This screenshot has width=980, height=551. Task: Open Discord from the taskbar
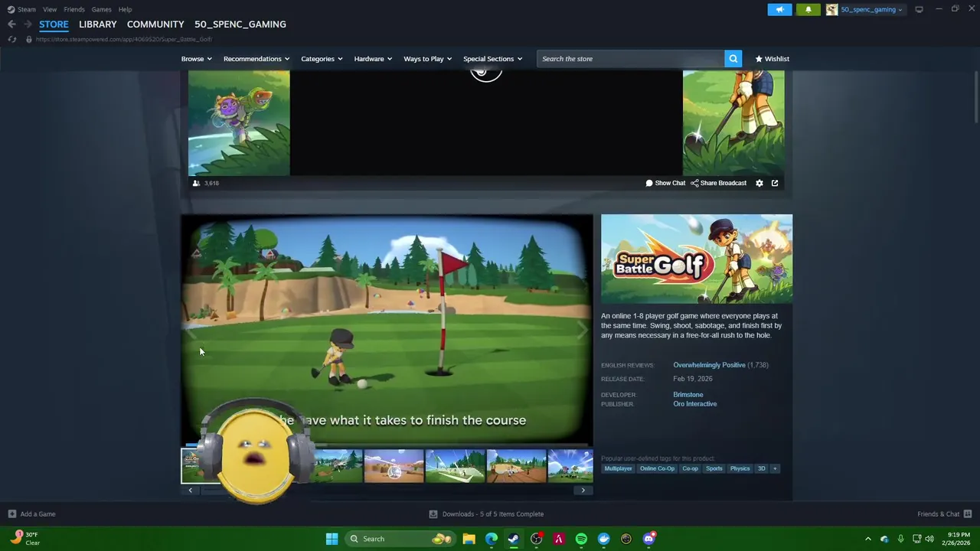pyautogui.click(x=648, y=539)
